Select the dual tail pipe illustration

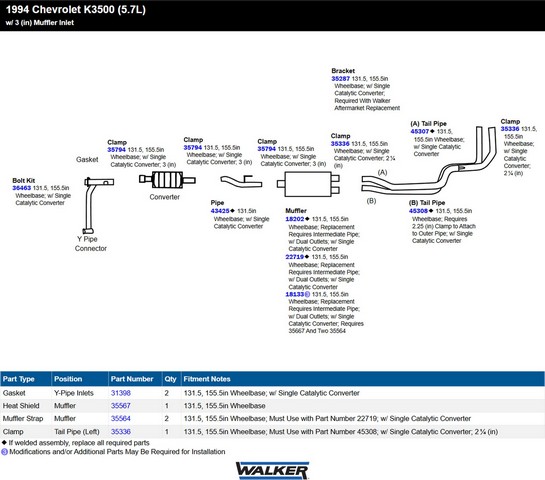(x=429, y=160)
